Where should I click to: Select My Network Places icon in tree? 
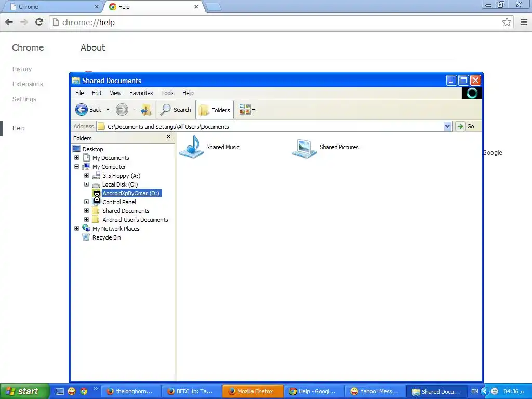coord(86,228)
